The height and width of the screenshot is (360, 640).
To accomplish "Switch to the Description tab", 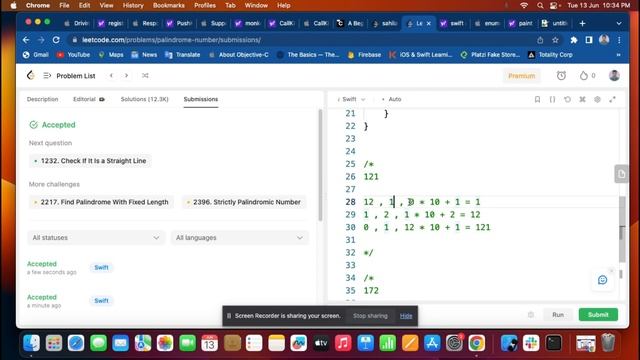I will [42, 99].
